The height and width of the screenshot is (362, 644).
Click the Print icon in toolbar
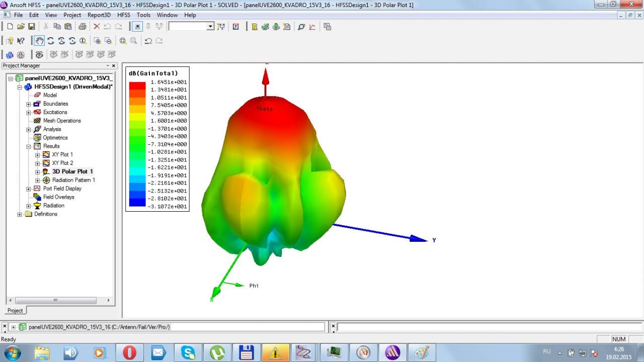click(82, 27)
